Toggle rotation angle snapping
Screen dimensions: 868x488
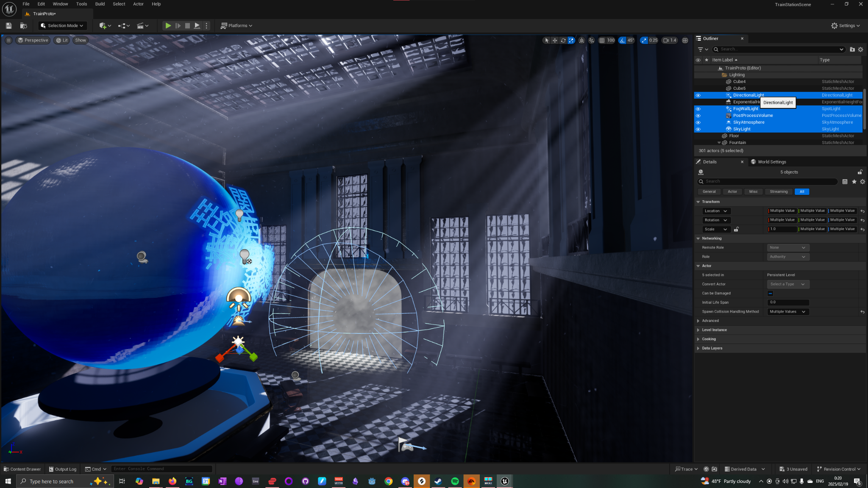click(x=622, y=41)
